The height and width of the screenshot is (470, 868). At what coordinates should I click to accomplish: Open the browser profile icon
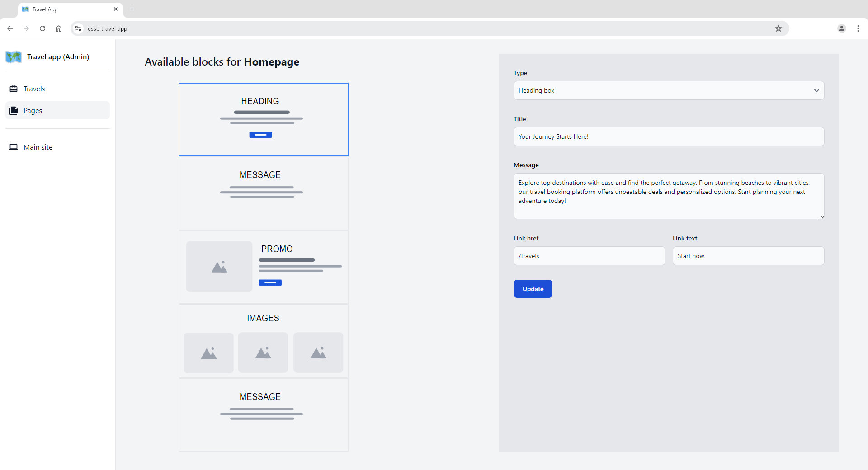pos(841,28)
